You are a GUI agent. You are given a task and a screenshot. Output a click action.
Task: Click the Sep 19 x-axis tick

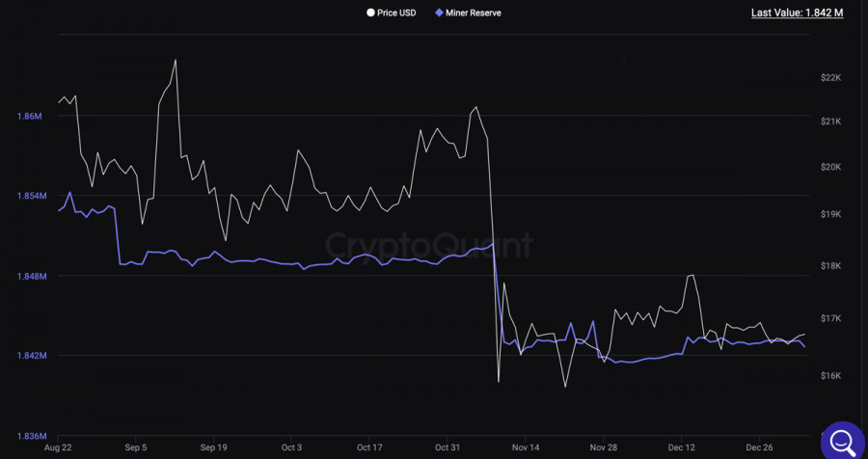tap(214, 447)
